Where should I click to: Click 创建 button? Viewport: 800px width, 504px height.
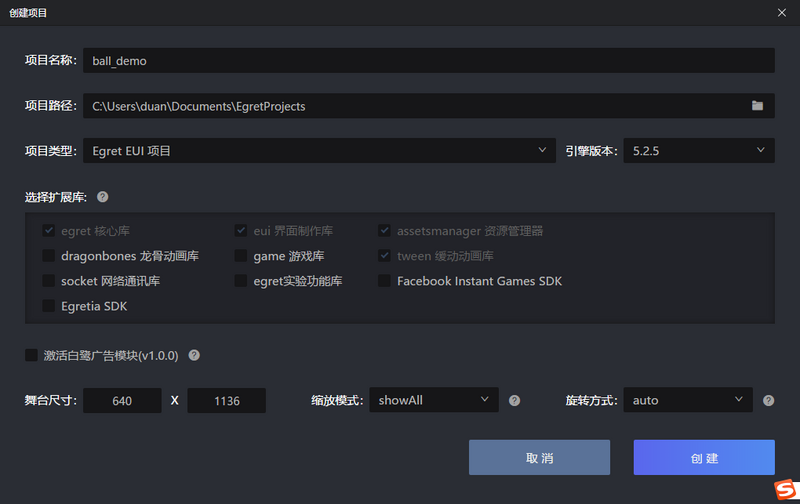704,458
